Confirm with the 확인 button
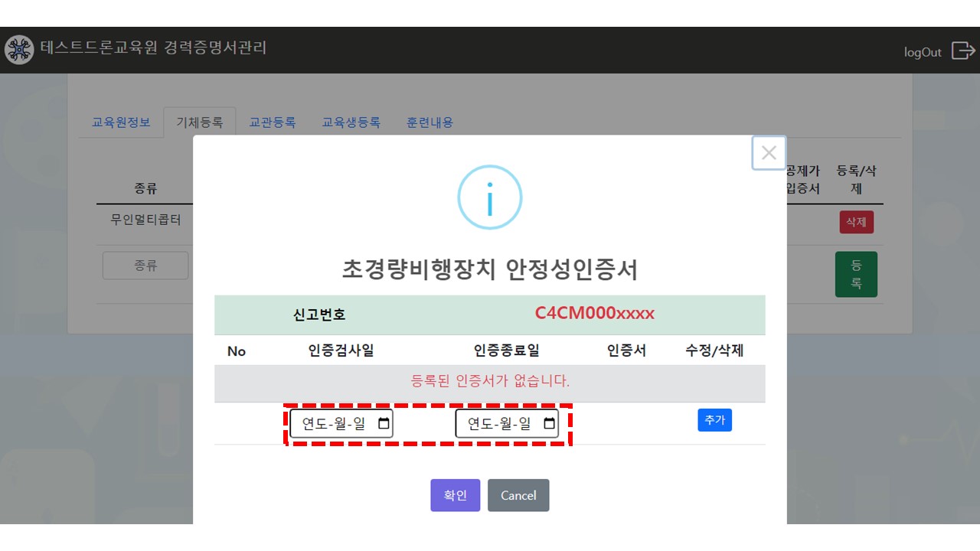Screen dimensions: 980x551 click(x=455, y=495)
